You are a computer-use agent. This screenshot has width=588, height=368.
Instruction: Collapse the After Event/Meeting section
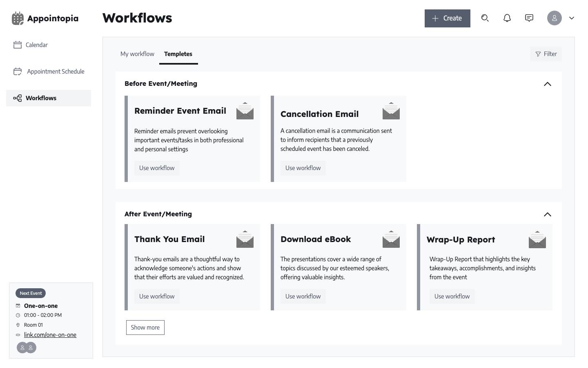547,214
